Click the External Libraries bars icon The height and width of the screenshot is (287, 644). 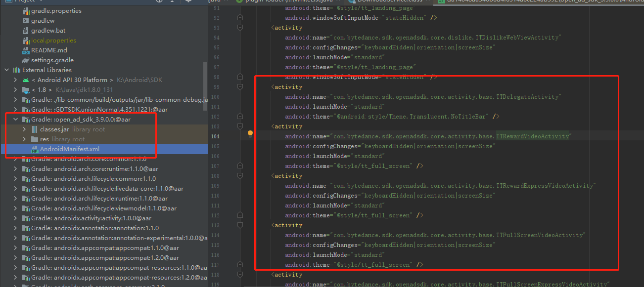17,70
